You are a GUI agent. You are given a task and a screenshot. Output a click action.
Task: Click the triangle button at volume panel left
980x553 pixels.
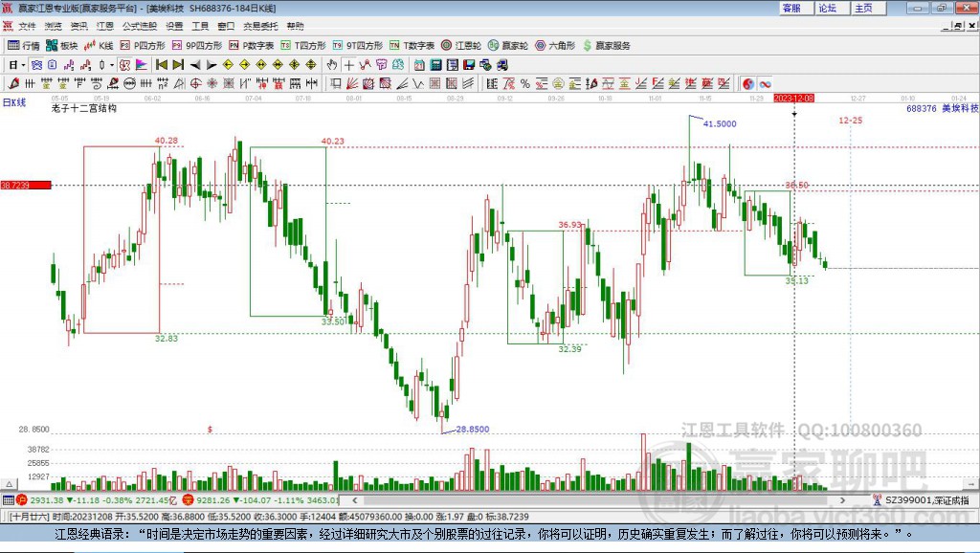pos(10,484)
